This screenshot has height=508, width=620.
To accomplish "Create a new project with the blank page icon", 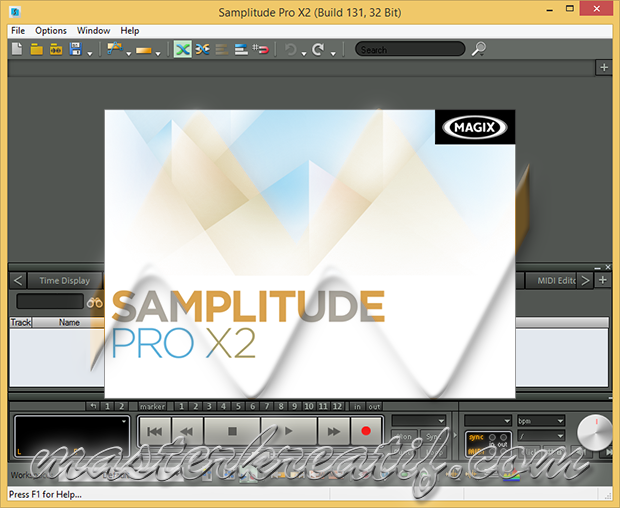I will (x=17, y=49).
